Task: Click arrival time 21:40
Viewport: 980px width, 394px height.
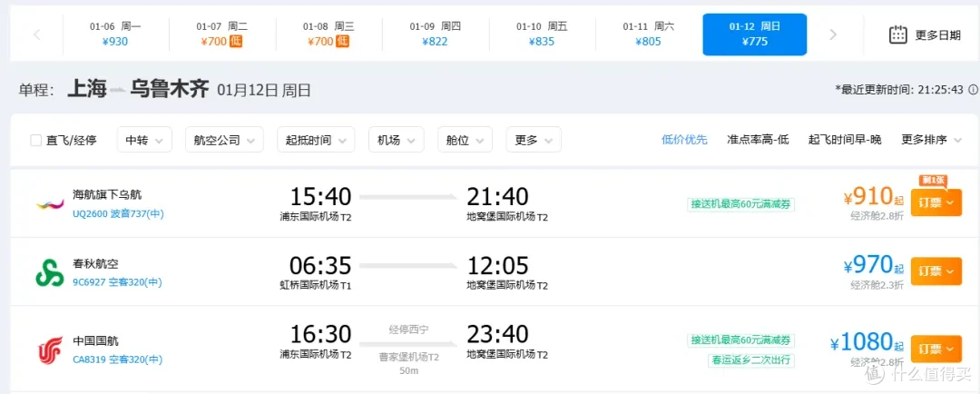Action: coord(497,197)
